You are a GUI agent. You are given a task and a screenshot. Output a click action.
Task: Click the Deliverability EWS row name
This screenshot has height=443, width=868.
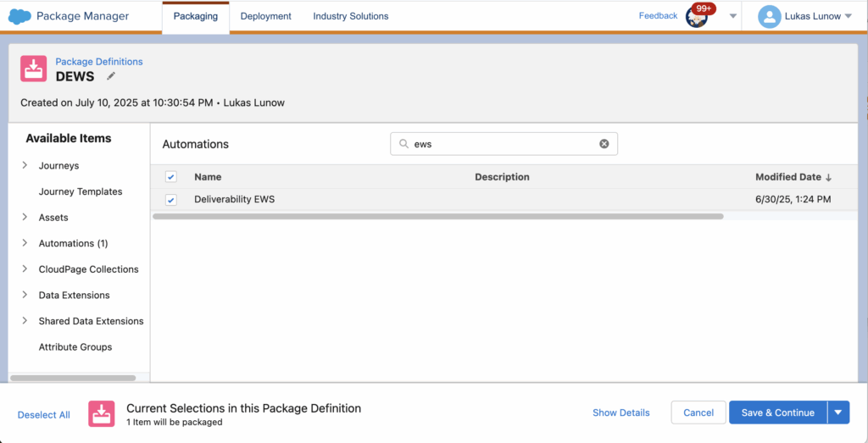click(x=234, y=200)
